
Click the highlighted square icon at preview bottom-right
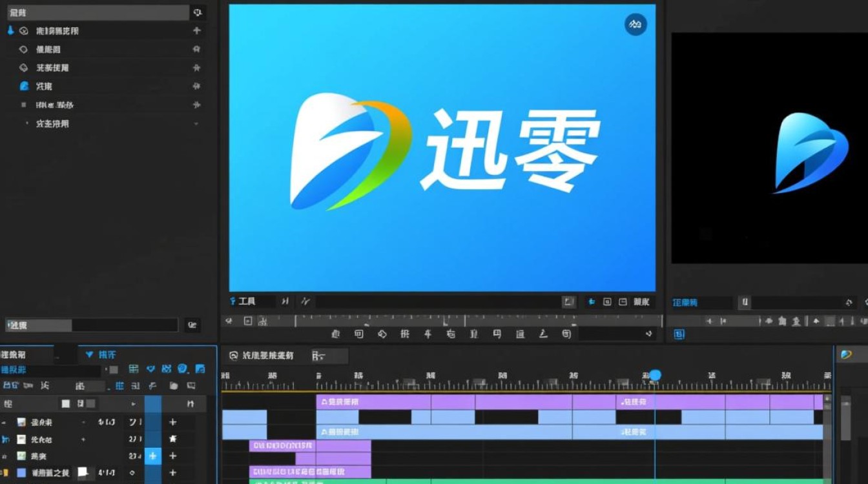pyautogui.click(x=568, y=301)
